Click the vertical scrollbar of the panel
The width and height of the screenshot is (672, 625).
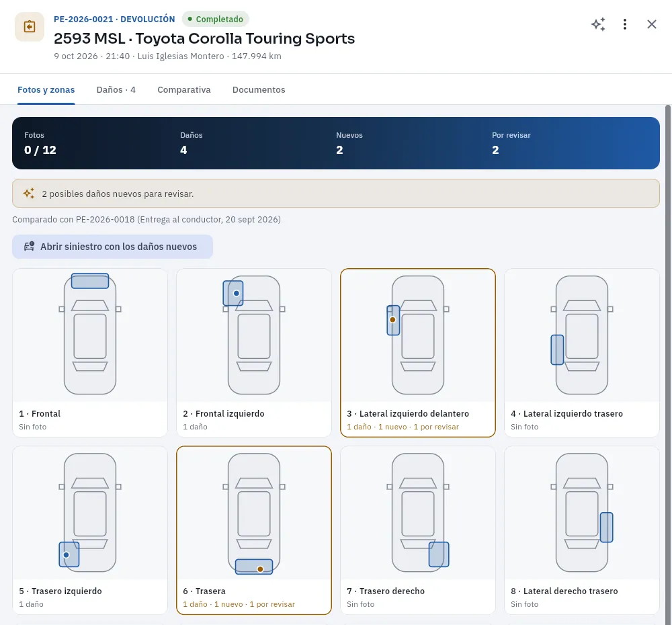(668, 364)
